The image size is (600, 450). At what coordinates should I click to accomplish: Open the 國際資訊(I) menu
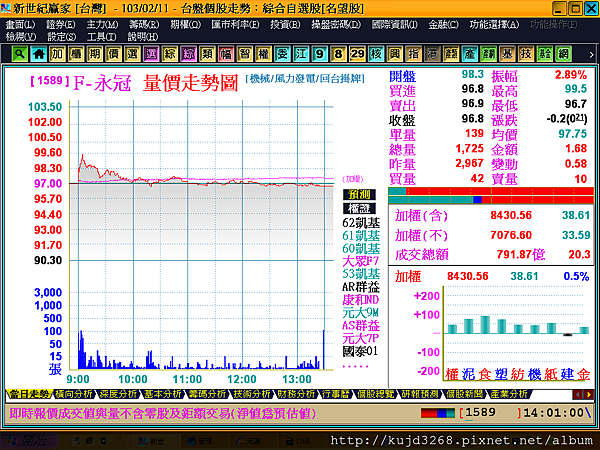[395, 25]
